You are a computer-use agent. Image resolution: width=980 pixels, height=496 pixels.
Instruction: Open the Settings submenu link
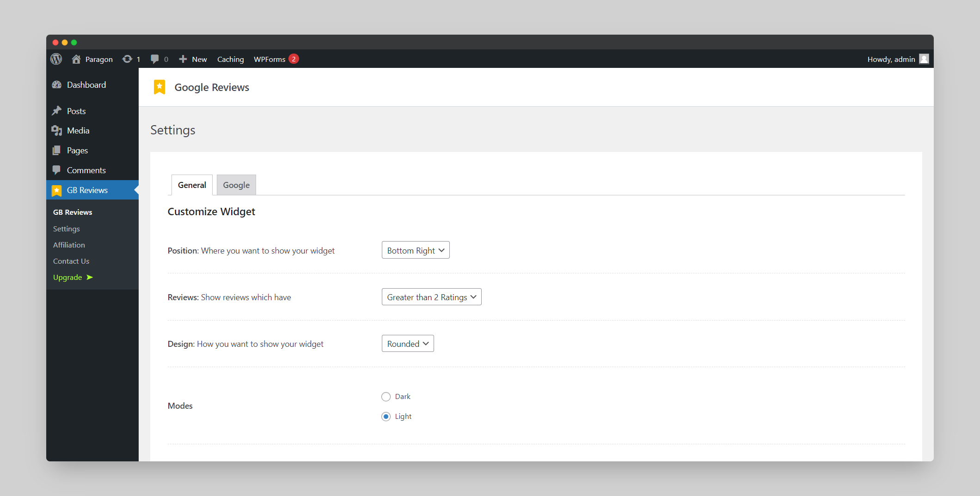click(x=67, y=229)
